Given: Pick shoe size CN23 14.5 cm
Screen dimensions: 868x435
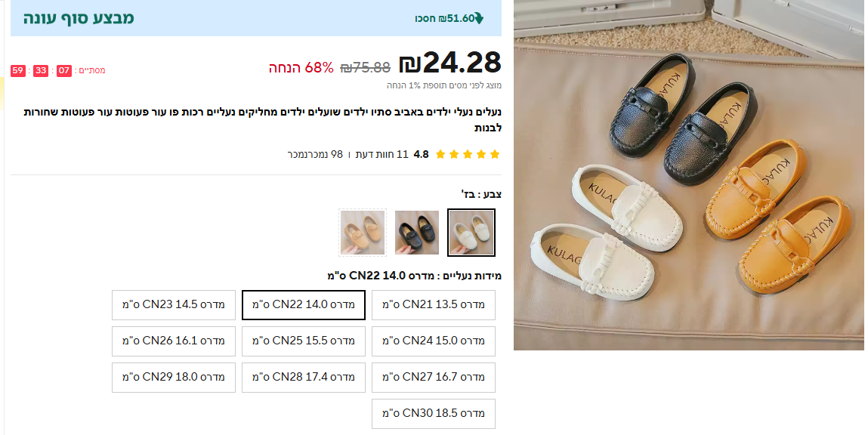Looking at the screenshot, I should pos(174,305).
